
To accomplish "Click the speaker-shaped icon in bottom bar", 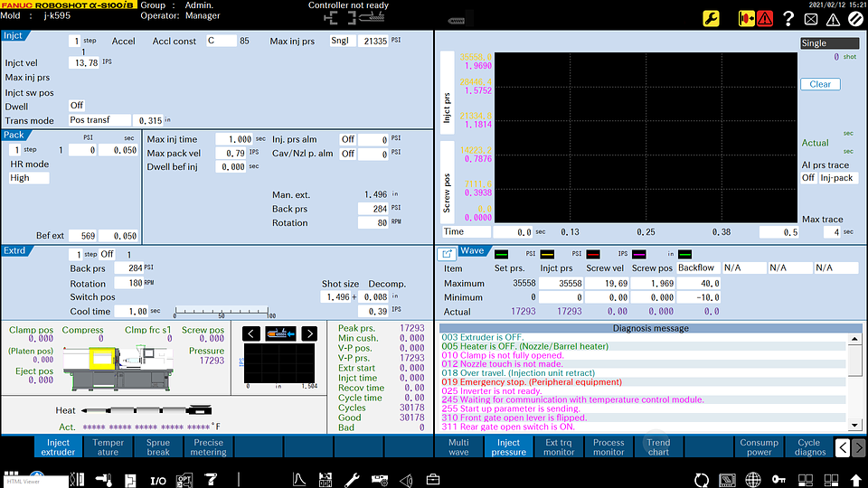I will [x=406, y=480].
